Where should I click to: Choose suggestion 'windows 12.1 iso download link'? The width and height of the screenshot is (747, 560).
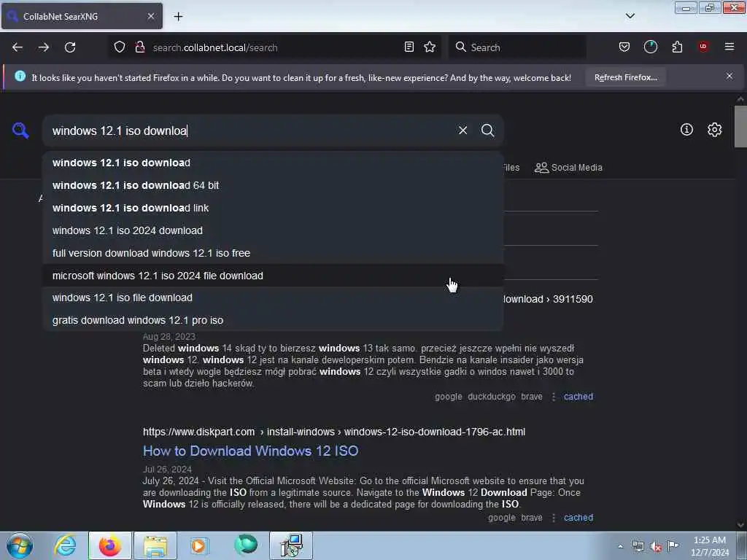[273, 208]
